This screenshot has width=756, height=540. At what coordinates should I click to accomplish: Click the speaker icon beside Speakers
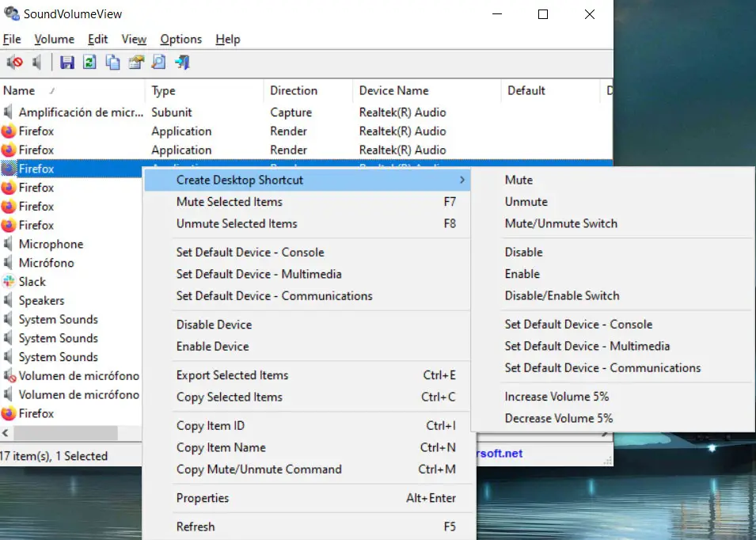tap(8, 300)
